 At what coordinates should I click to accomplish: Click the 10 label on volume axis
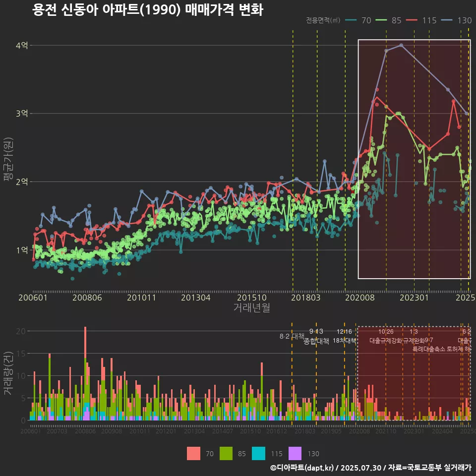[21, 376]
